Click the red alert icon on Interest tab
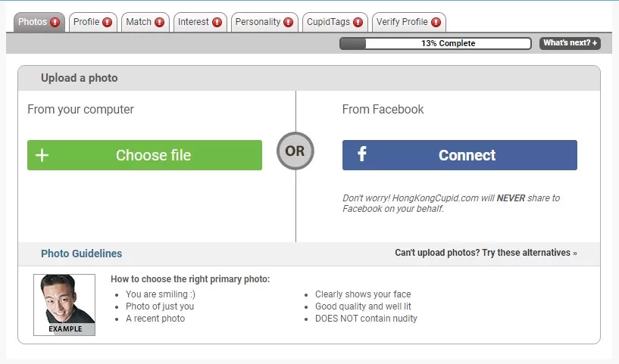619x364 pixels. [217, 23]
